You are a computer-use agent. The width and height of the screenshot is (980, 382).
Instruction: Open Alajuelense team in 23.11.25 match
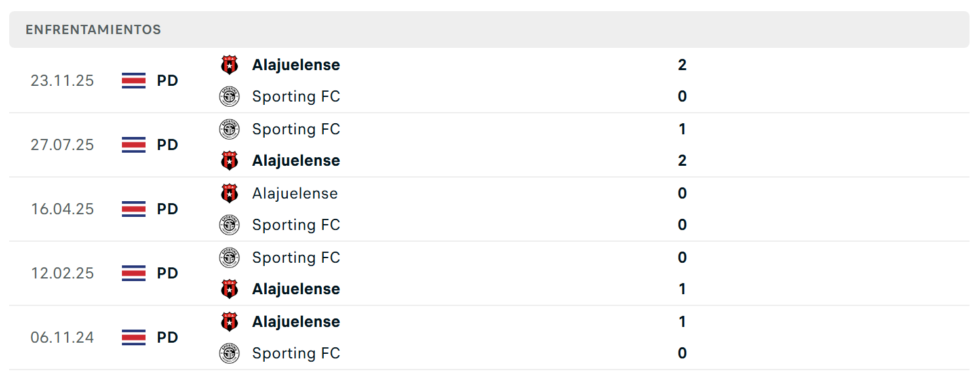296,65
